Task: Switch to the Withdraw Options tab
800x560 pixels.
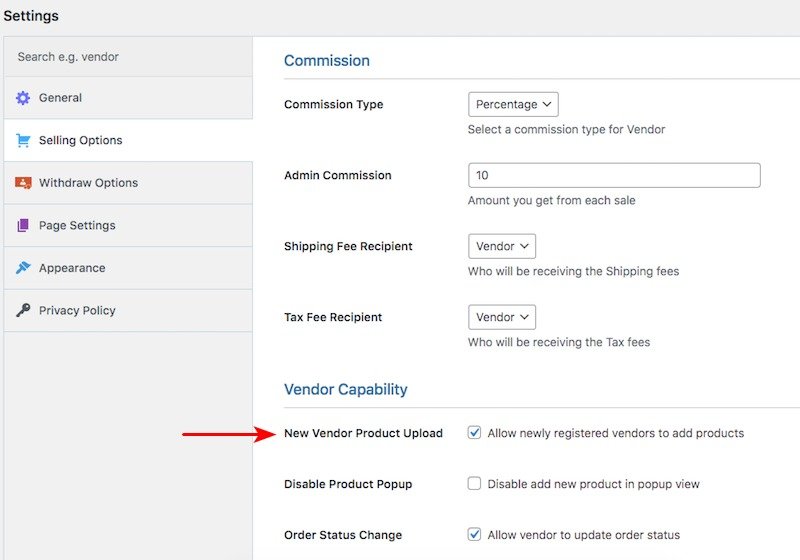Action: pos(88,183)
